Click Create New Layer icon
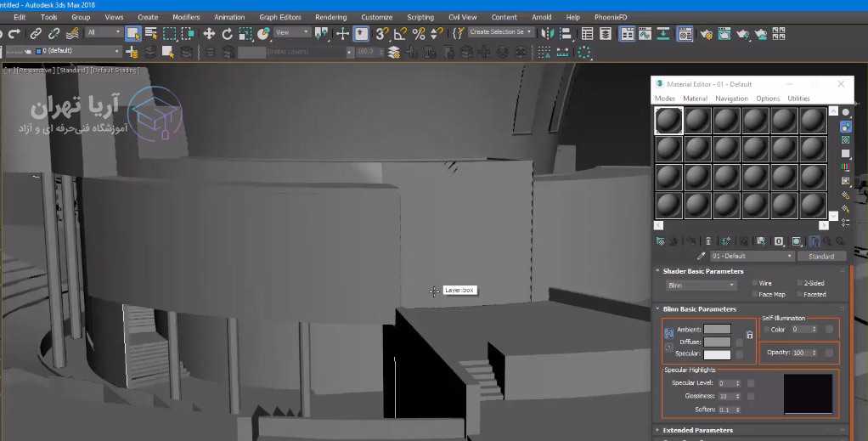The width and height of the screenshot is (868, 441). (x=132, y=52)
